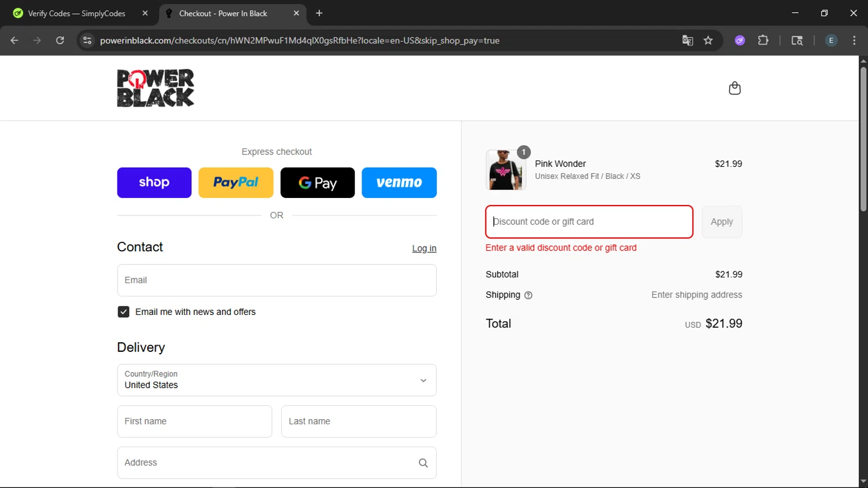Screen dimensions: 868x488
Task: Click the scrollbar down arrow
Action: (x=863, y=482)
